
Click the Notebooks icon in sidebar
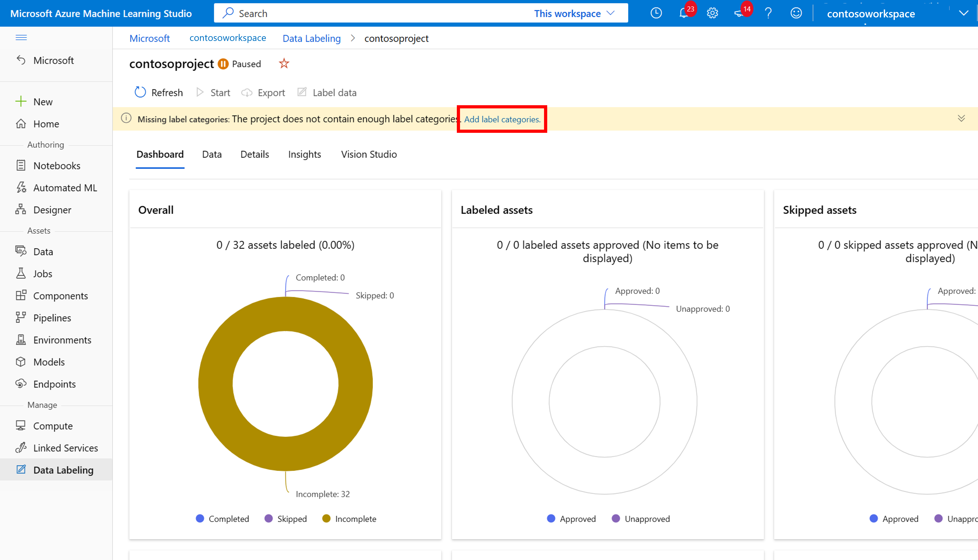click(20, 165)
